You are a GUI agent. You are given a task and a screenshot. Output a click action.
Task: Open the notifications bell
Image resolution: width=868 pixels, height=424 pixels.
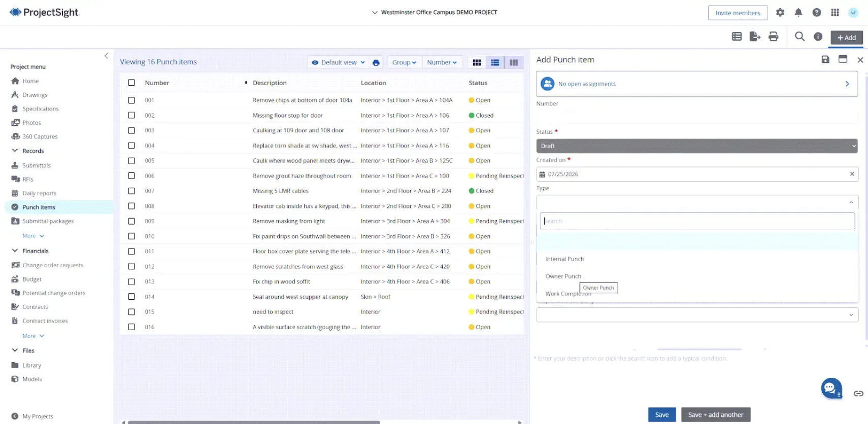point(798,13)
